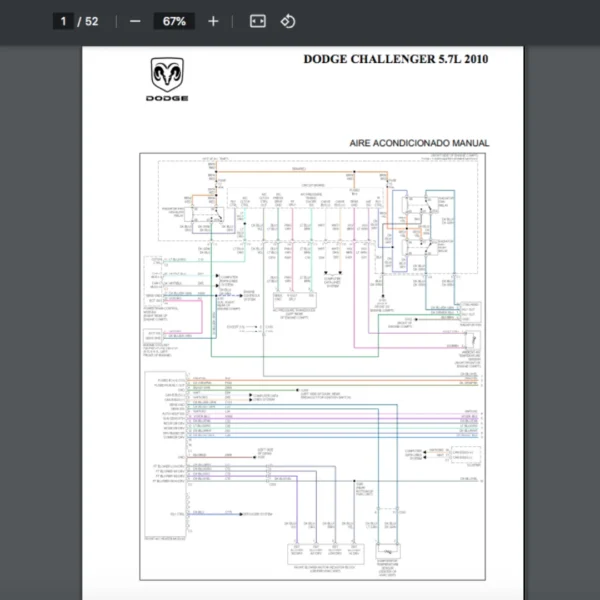Select the current page number field
This screenshot has height=600, width=600.
(x=63, y=21)
